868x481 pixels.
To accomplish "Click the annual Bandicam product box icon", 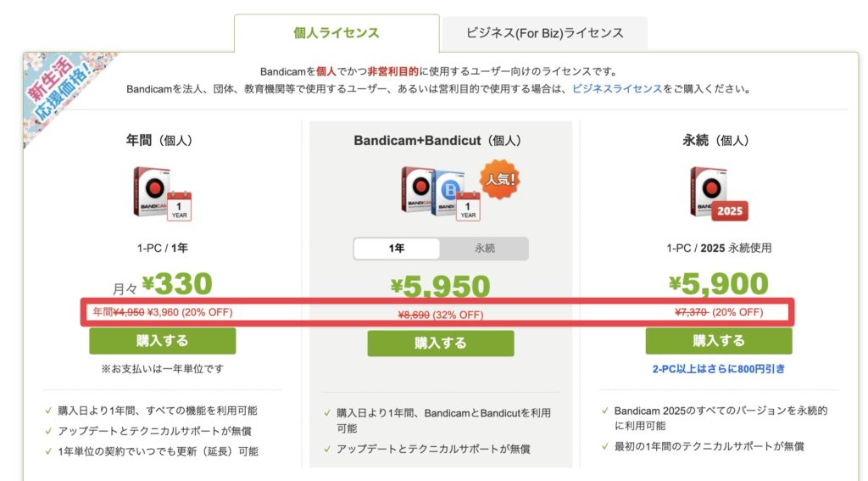I will (x=151, y=190).
